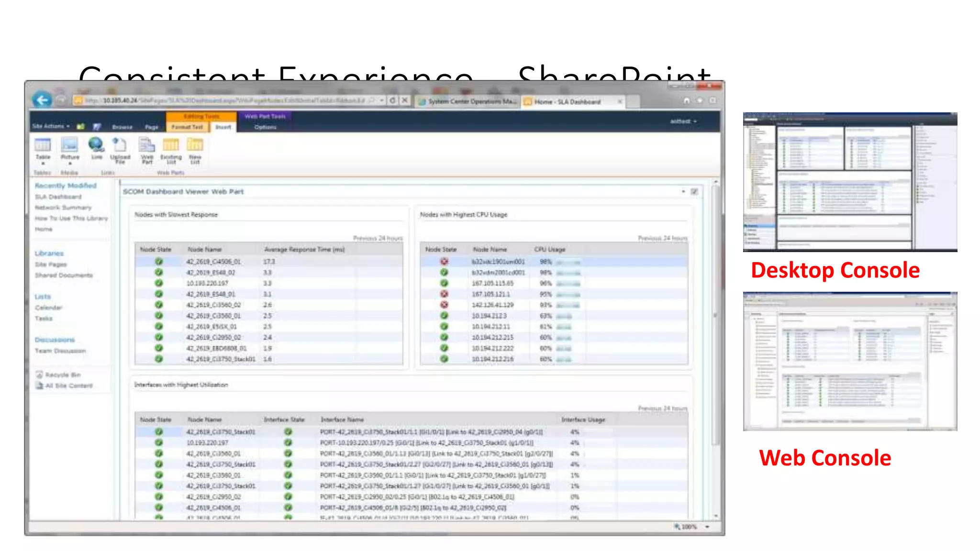
Task: Open the address bar history dropdown
Action: 382,100
